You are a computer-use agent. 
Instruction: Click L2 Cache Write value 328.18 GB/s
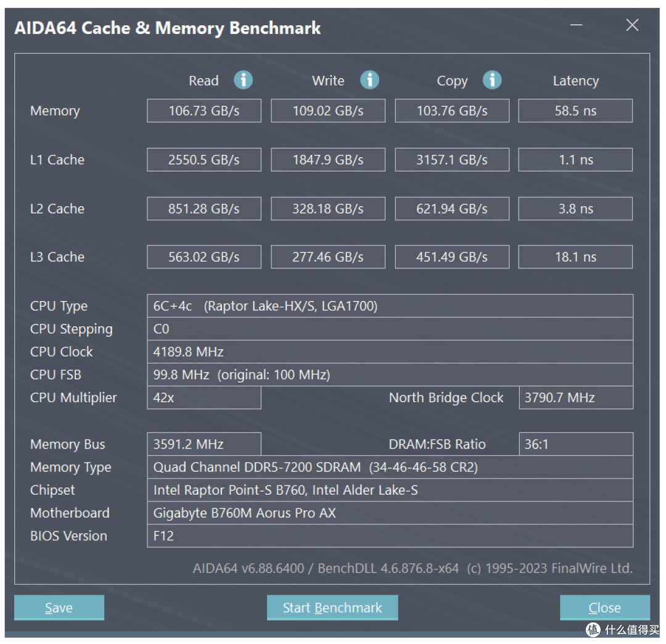pyautogui.click(x=328, y=208)
